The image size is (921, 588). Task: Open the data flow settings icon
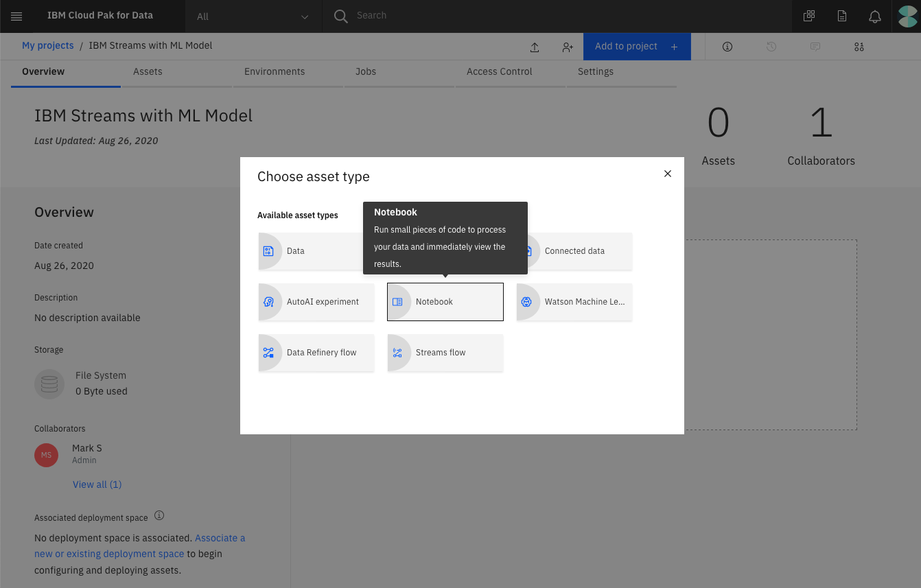859,47
